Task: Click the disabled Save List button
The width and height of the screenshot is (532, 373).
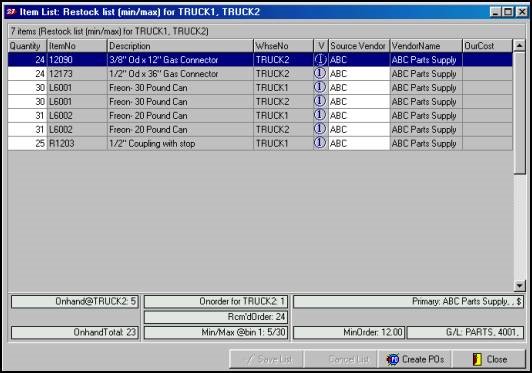Action: pyautogui.click(x=266, y=359)
